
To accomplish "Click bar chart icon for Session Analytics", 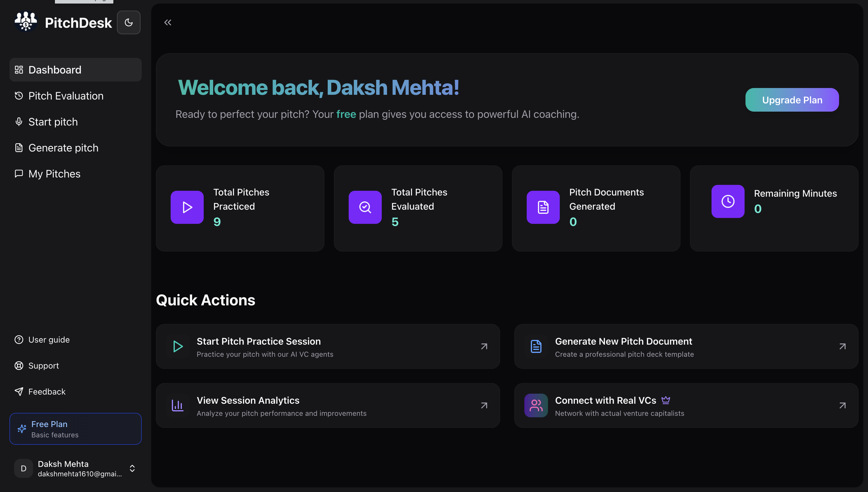I will tap(178, 405).
